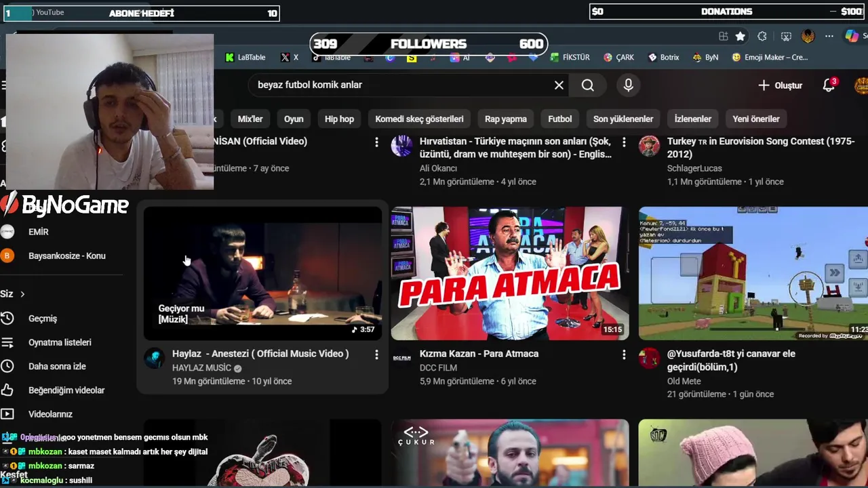Image resolution: width=868 pixels, height=488 pixels.
Task: Start voice search with the microphone icon
Action: (628, 85)
